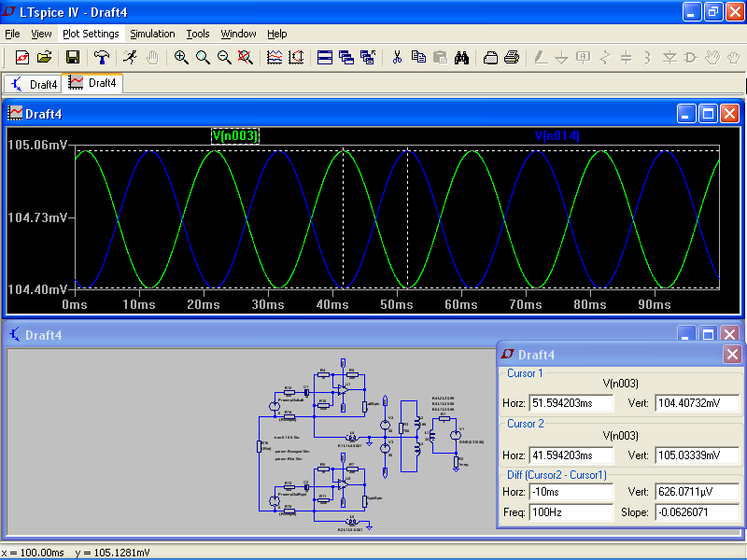
Task: Click the grayed Resistor icon
Action: [605, 58]
